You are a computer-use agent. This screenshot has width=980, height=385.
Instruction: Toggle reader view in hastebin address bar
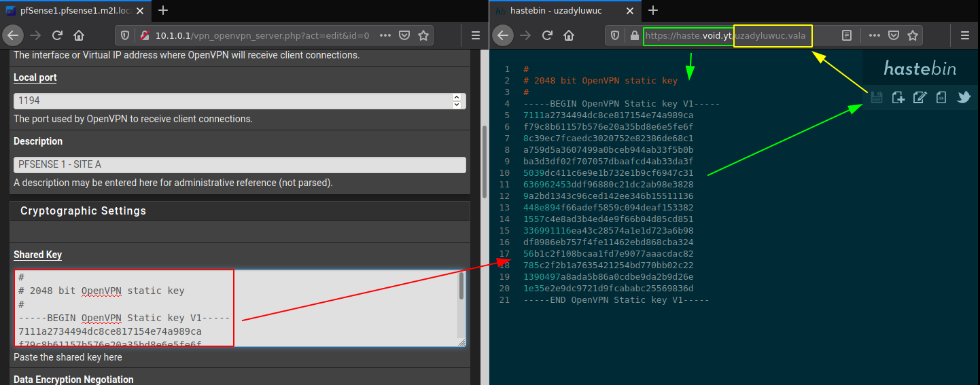pyautogui.click(x=847, y=36)
